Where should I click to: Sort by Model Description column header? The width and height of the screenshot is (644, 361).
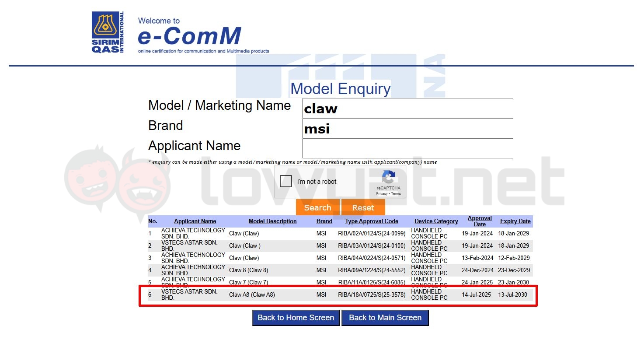point(272,221)
